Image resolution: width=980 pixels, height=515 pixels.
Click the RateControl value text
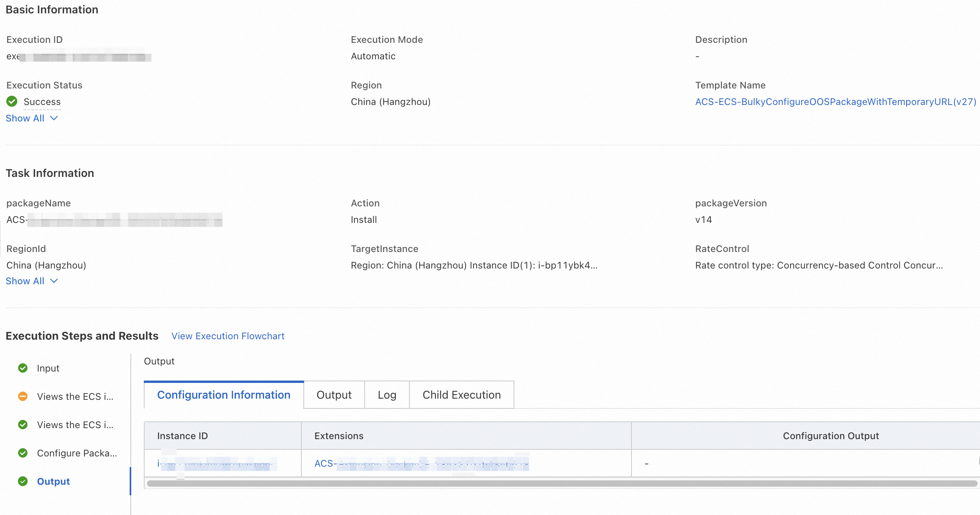[x=819, y=265]
